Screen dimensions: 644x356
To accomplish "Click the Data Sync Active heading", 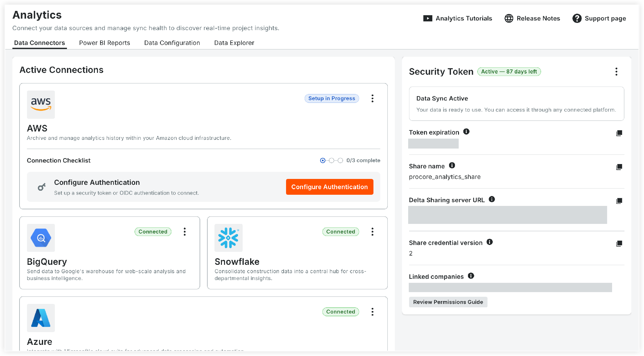I will (x=442, y=98).
